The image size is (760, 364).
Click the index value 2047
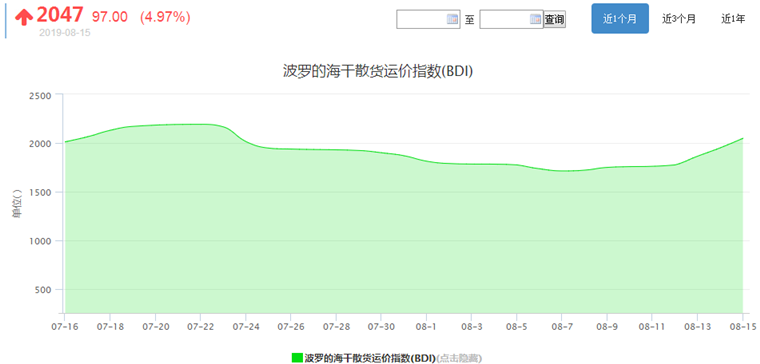pyautogui.click(x=60, y=16)
